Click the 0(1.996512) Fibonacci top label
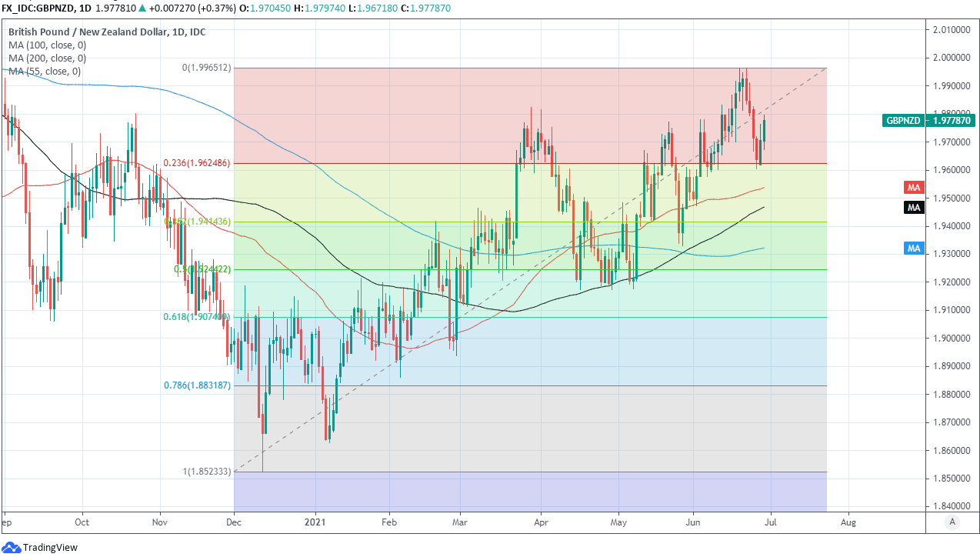The height and width of the screenshot is (557, 980). tap(206, 68)
